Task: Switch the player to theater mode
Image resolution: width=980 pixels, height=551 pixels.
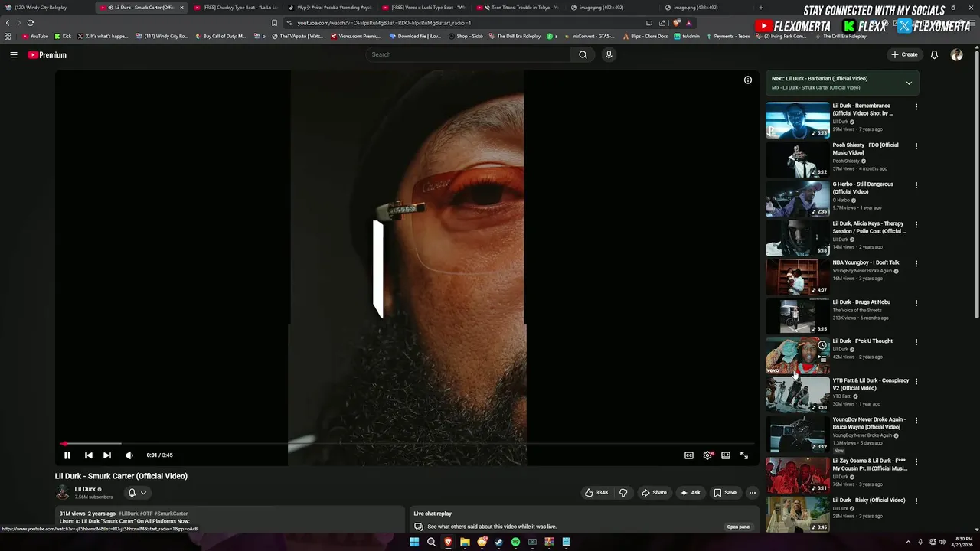Action: pyautogui.click(x=726, y=455)
